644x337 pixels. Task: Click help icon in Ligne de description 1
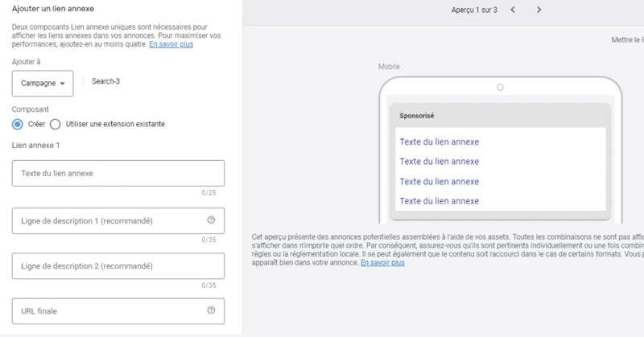click(211, 220)
